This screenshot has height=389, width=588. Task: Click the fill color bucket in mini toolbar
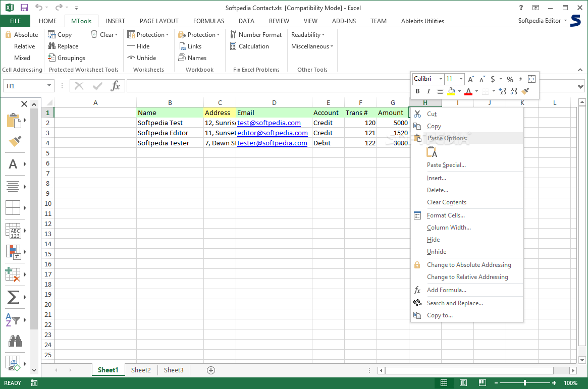(x=452, y=91)
